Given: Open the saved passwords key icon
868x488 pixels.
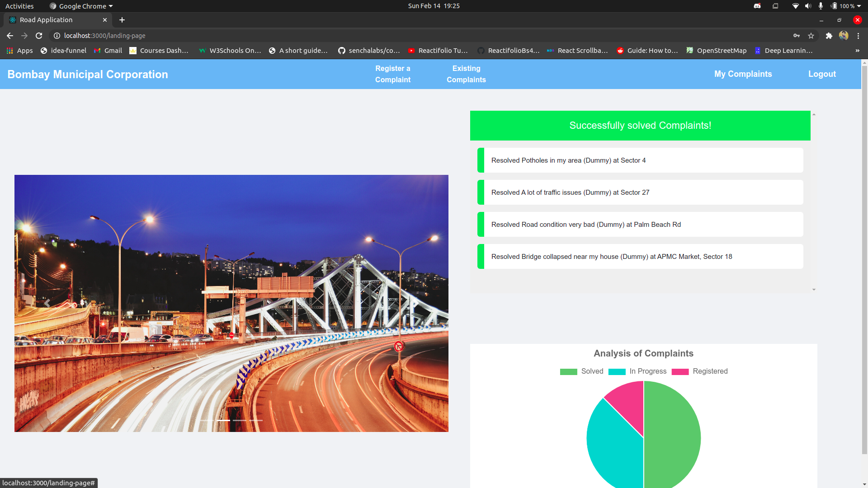Looking at the screenshot, I should pyautogui.click(x=797, y=36).
